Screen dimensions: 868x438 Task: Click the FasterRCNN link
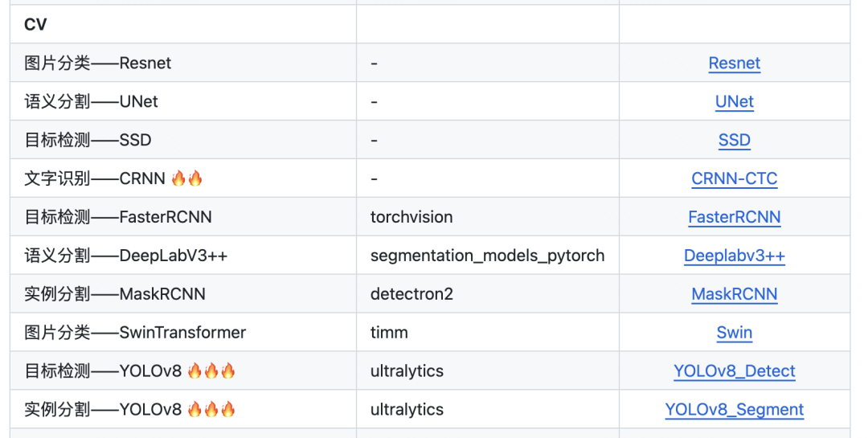734,217
